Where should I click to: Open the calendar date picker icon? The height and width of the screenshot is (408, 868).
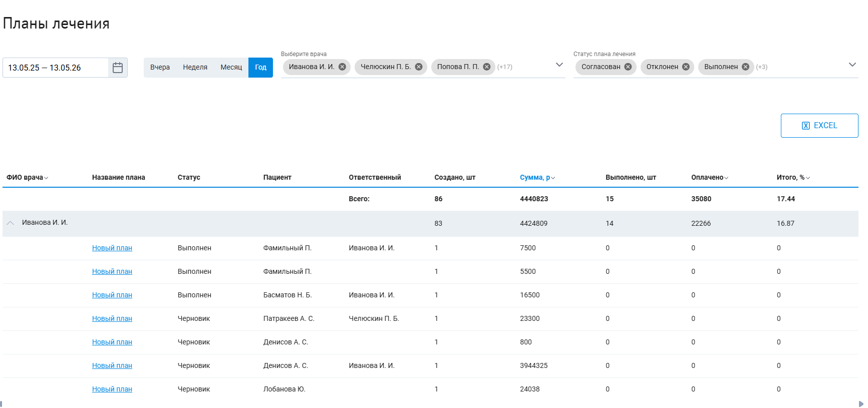[x=118, y=68]
